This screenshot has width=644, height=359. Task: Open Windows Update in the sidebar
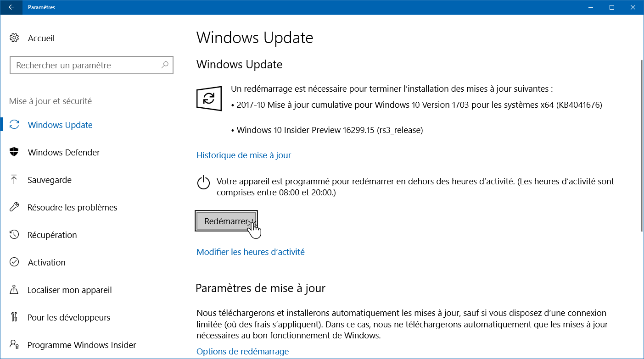pyautogui.click(x=60, y=125)
